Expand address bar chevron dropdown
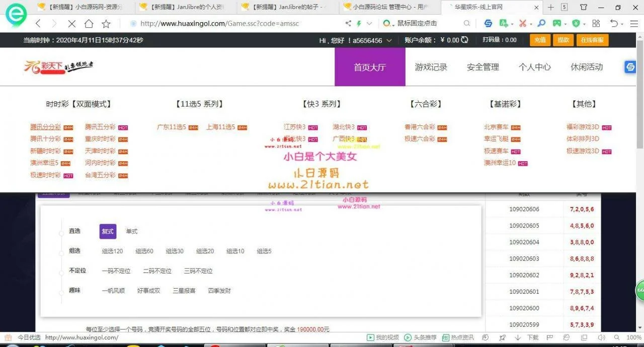Screen dimensions: 644x347 (369, 24)
